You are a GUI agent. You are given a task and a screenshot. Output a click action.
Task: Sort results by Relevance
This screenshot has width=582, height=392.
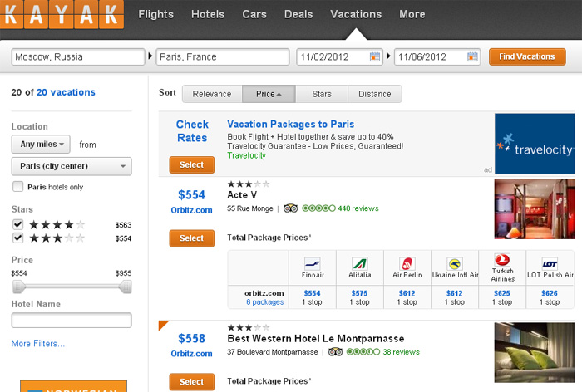coord(212,94)
